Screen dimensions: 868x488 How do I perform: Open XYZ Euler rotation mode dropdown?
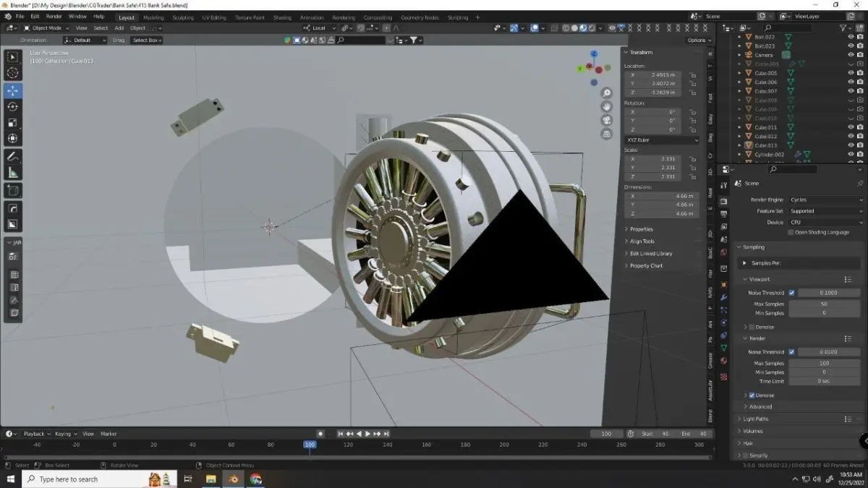click(x=662, y=140)
